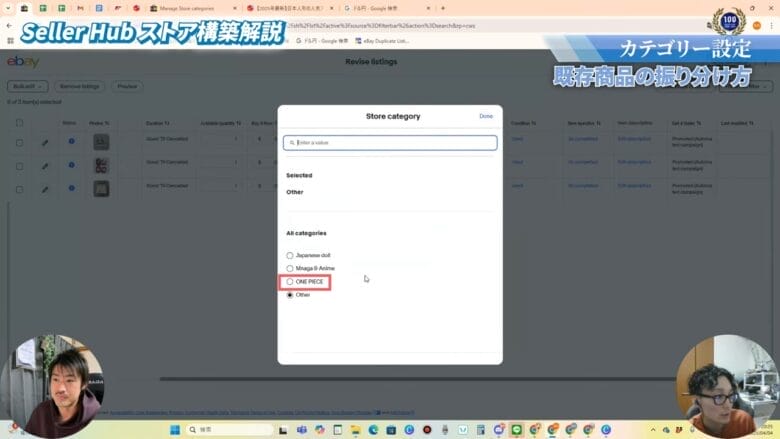Click Done in the Store category dialog

point(486,116)
